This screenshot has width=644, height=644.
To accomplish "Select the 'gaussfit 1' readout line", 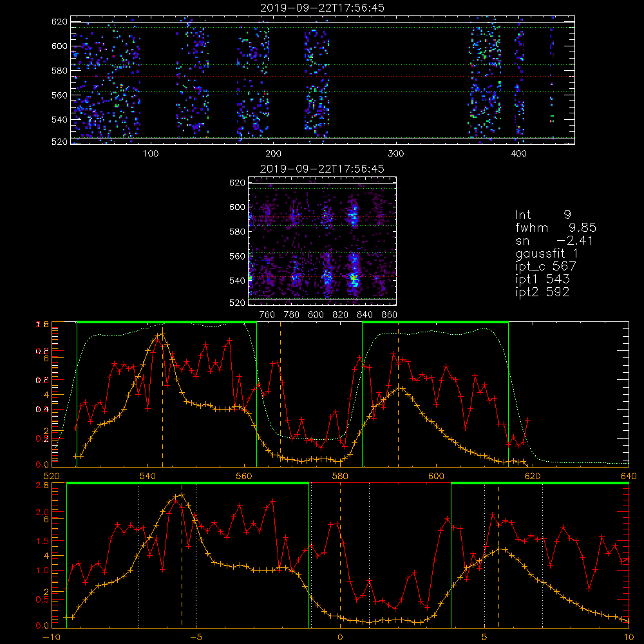I will pyautogui.click(x=547, y=253).
